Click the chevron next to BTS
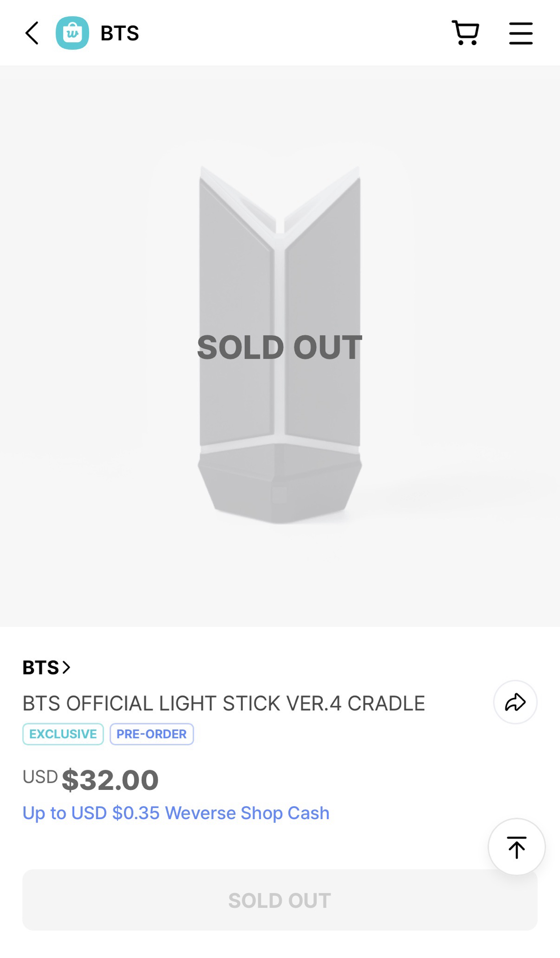The image size is (560, 958). (x=67, y=667)
